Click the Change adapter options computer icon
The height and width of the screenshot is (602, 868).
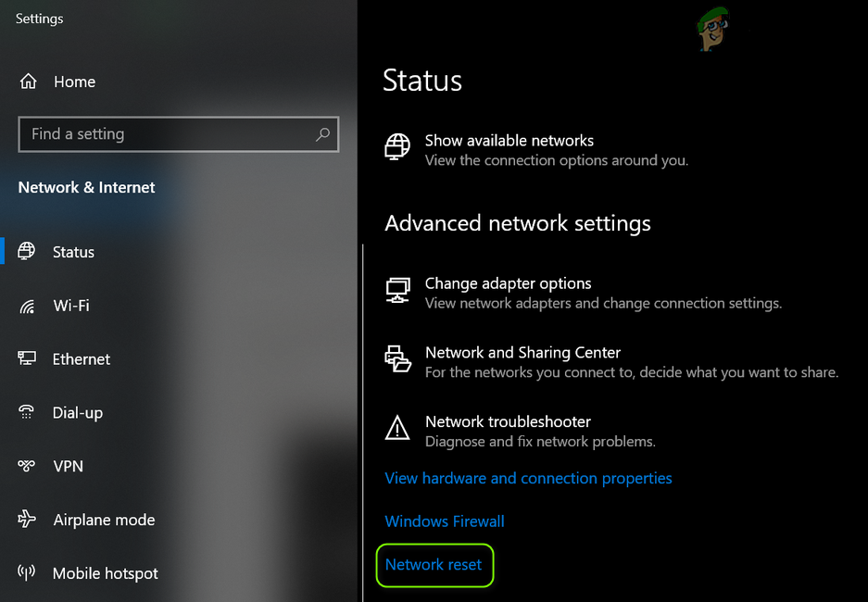point(397,291)
